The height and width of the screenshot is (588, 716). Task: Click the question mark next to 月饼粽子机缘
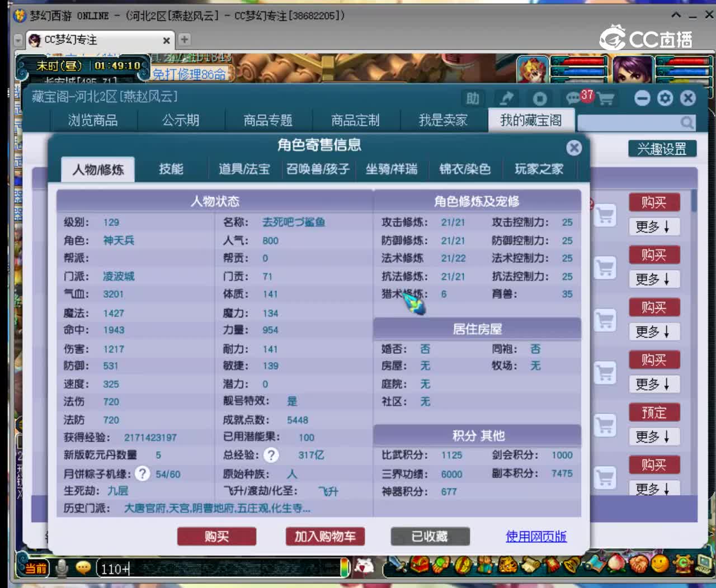click(143, 473)
